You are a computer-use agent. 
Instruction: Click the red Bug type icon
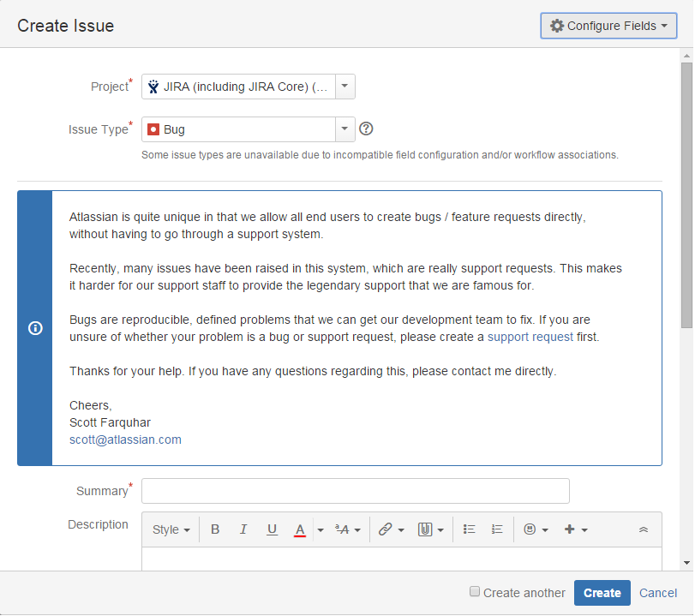[153, 129]
